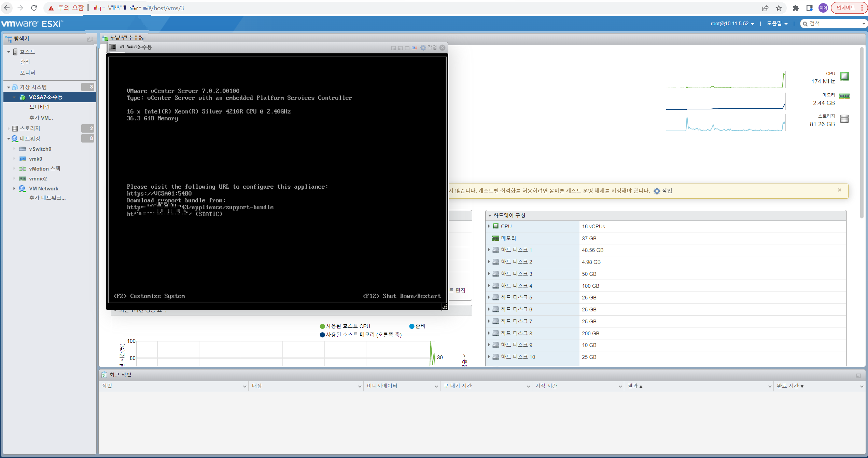This screenshot has height=458, width=868.
Task: Collapse the 네트워킹 tree node
Action: click(9, 139)
